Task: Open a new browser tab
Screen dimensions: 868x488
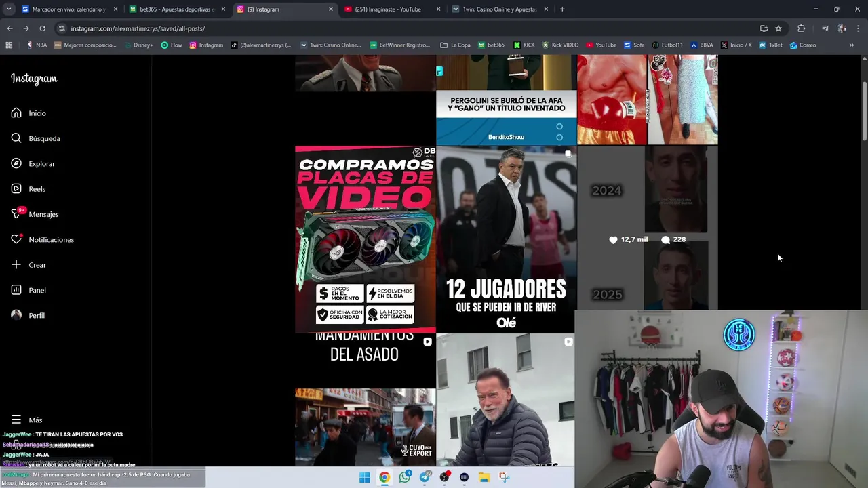Action: [x=562, y=9]
